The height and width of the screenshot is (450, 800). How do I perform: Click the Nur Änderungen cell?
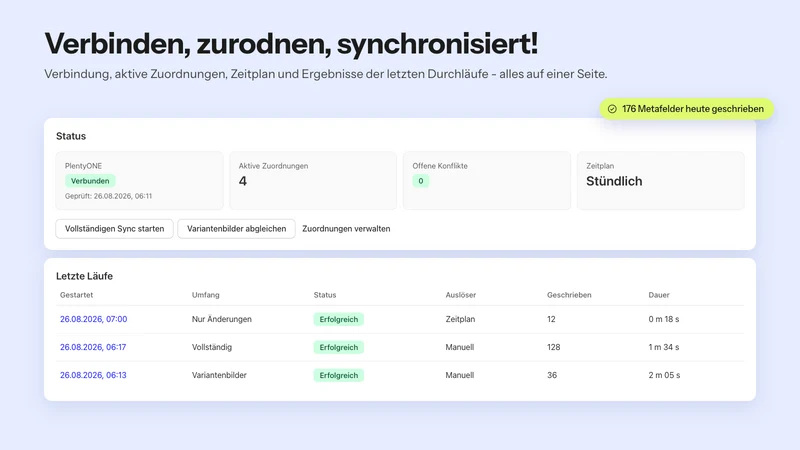[x=221, y=319]
